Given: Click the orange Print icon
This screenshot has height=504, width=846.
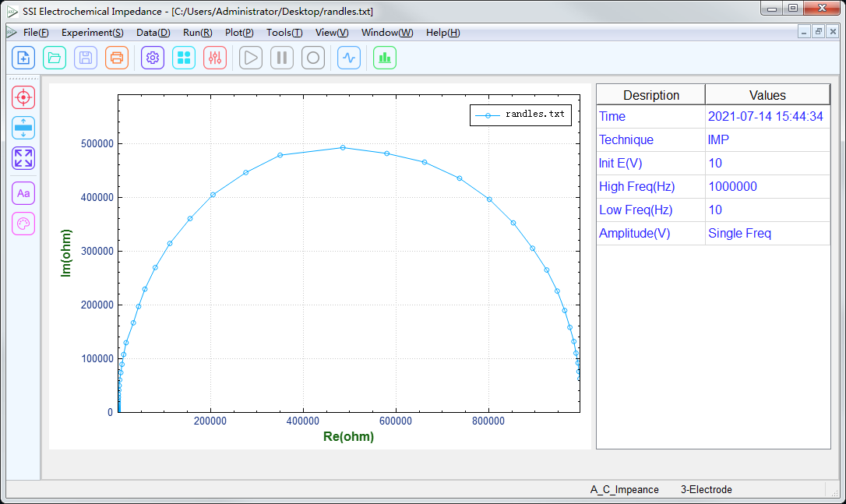Looking at the screenshot, I should click(x=117, y=58).
